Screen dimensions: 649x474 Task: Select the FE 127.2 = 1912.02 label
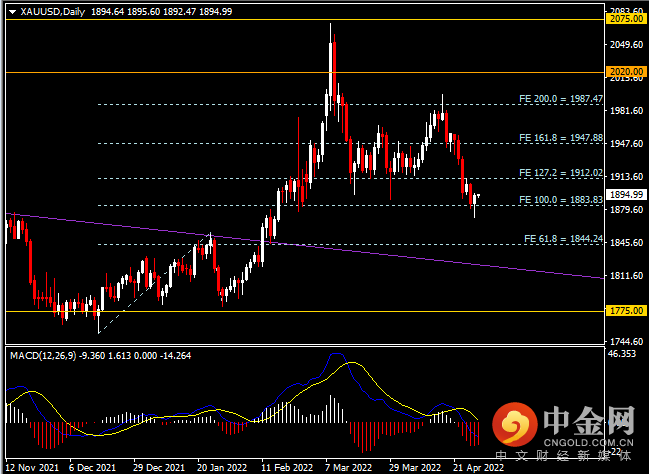[561, 173]
